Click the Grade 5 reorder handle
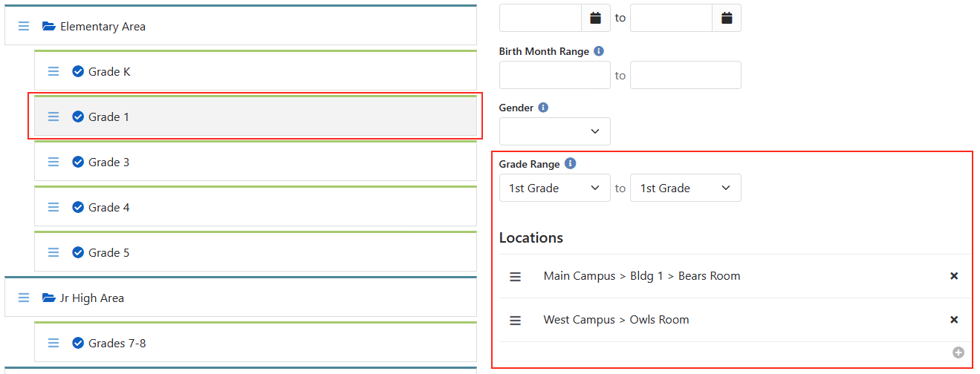 tap(53, 252)
